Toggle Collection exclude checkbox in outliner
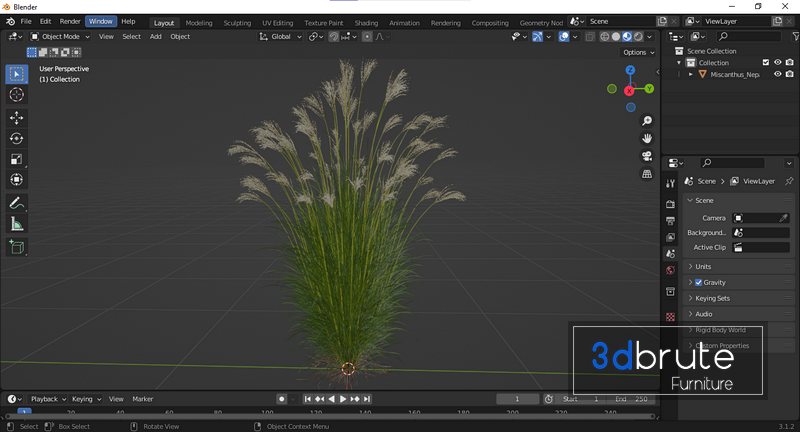800x432 pixels. pyautogui.click(x=765, y=62)
